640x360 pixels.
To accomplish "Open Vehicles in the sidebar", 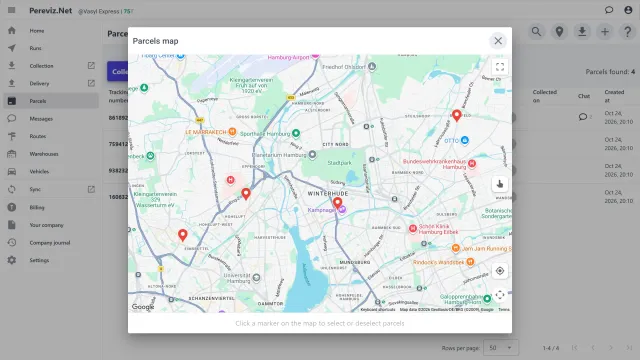I will coord(51,171).
